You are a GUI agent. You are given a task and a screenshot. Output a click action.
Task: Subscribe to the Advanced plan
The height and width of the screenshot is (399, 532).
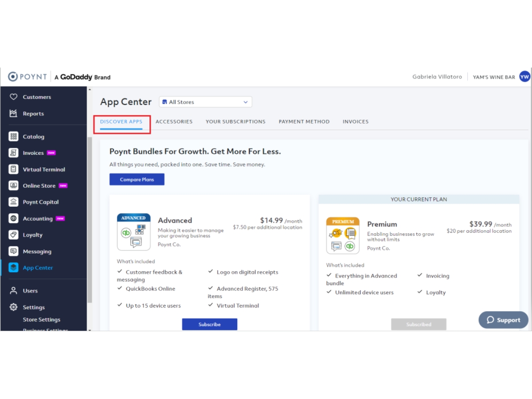coord(210,325)
